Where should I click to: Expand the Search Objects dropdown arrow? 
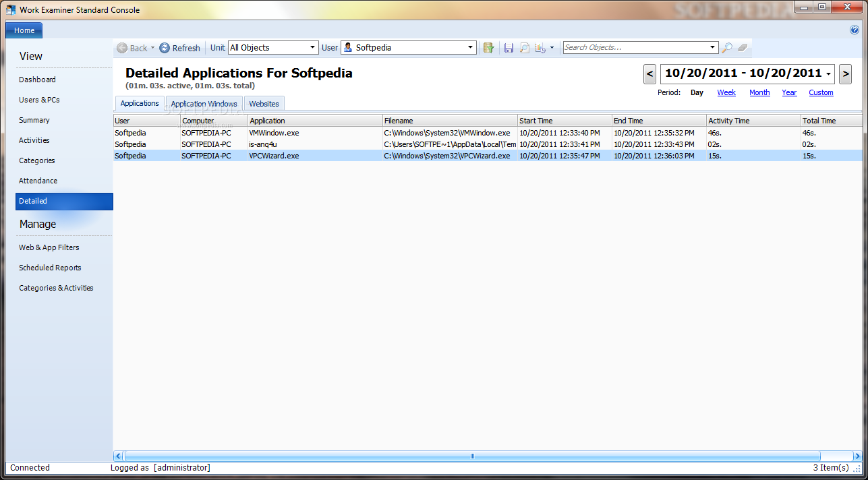713,47
